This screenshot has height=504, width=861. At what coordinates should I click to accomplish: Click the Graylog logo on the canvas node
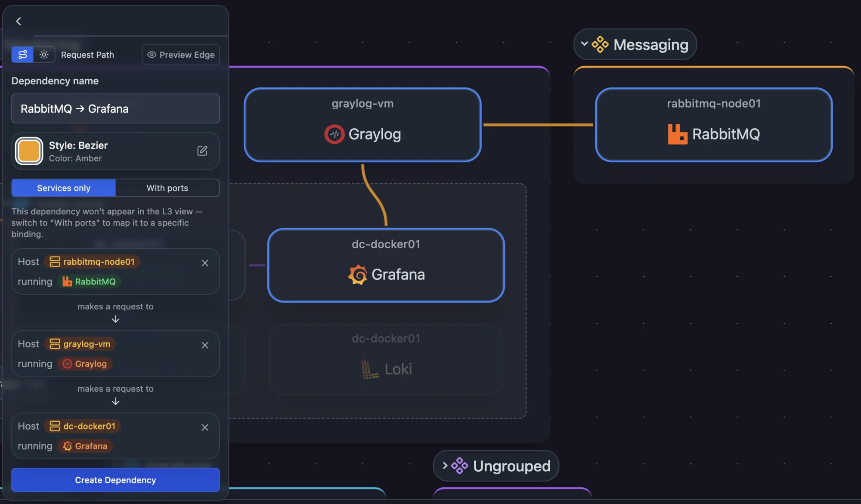click(334, 134)
